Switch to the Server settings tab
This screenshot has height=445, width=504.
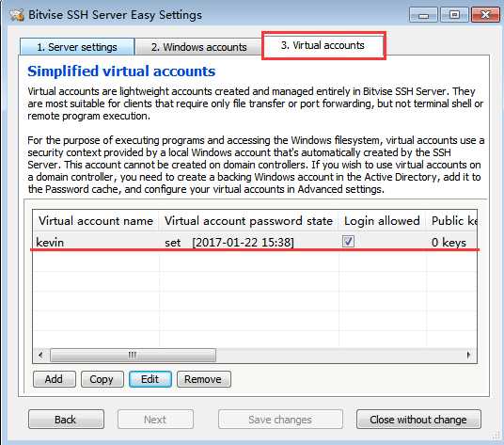[x=77, y=47]
